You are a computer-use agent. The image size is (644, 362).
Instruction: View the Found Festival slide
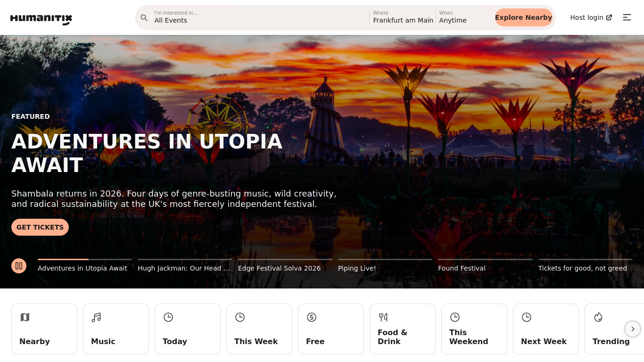click(x=485, y=266)
